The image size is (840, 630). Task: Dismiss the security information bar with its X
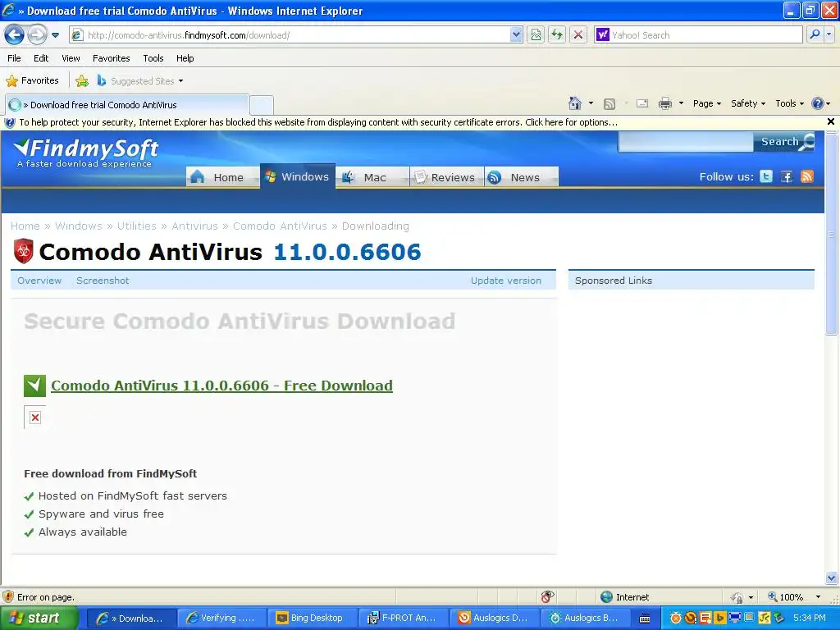(x=831, y=121)
